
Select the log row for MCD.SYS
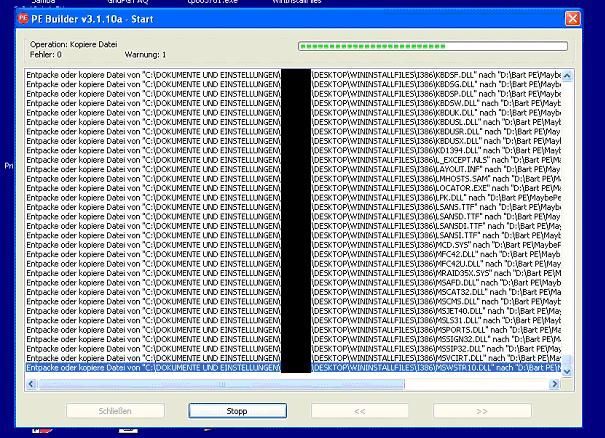tap(293, 245)
